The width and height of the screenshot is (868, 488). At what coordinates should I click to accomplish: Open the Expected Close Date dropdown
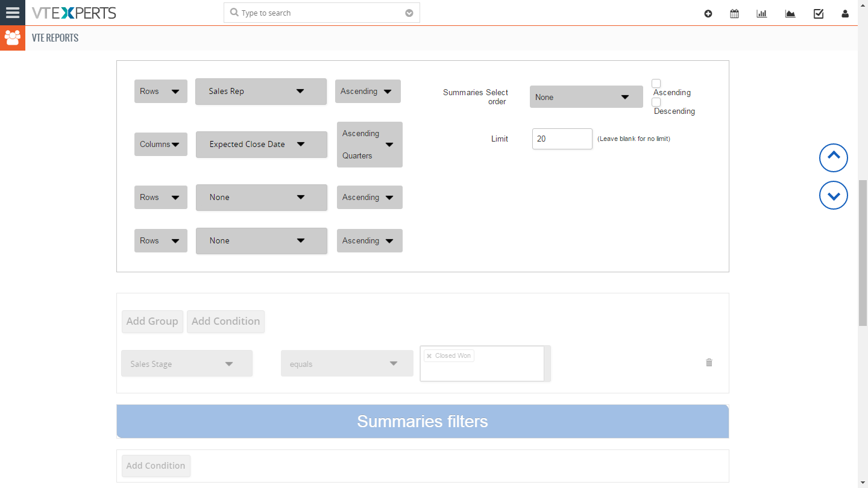point(262,145)
